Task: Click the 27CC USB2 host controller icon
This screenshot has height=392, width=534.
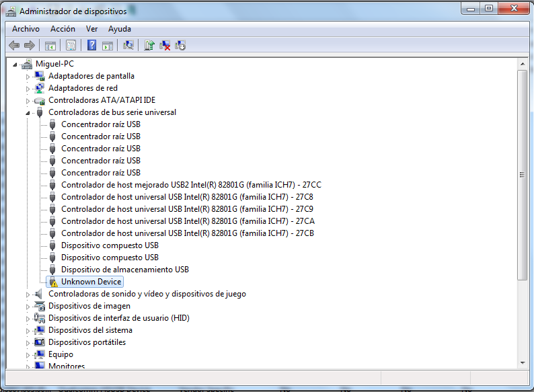Action: (52, 185)
